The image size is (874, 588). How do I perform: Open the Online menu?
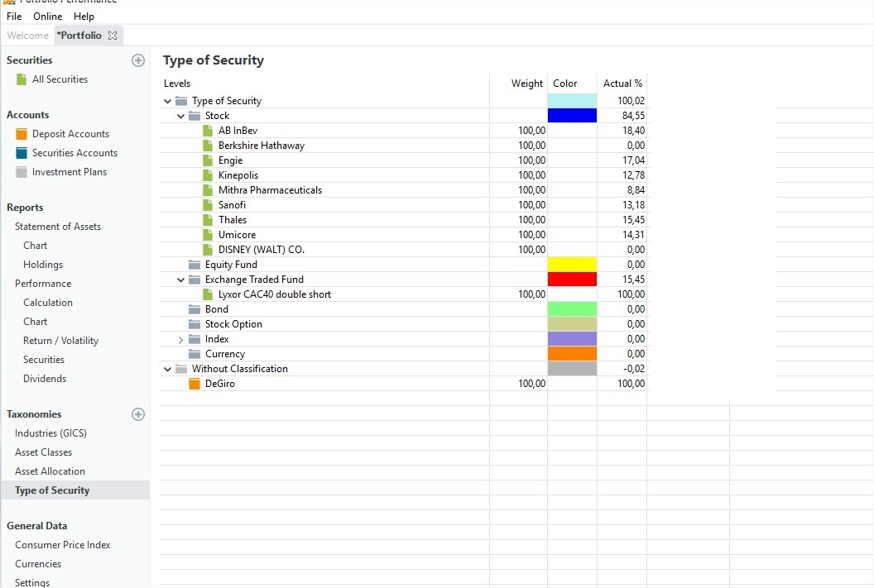point(47,17)
